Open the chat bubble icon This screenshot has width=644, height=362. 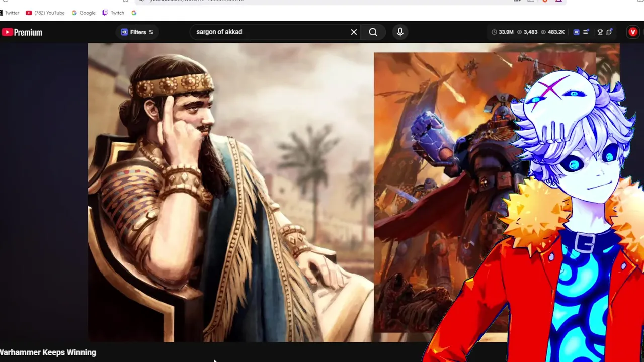tap(609, 32)
